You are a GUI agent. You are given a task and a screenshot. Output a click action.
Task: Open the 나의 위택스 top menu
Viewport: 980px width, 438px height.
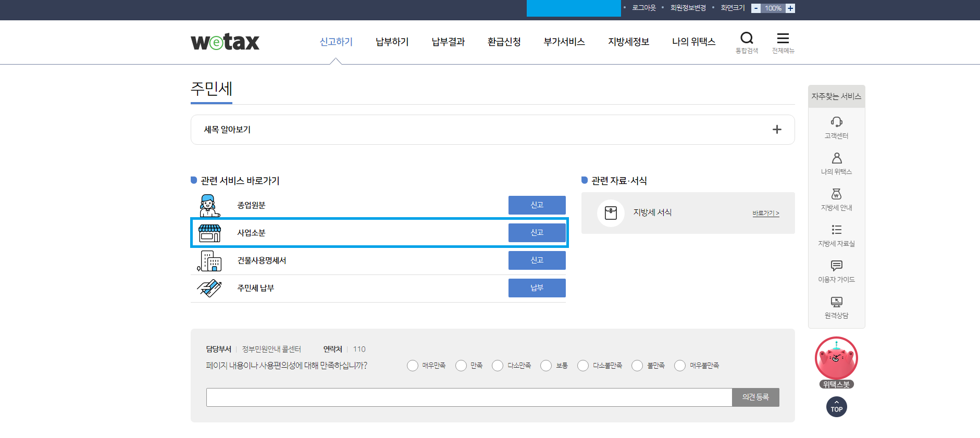click(694, 42)
